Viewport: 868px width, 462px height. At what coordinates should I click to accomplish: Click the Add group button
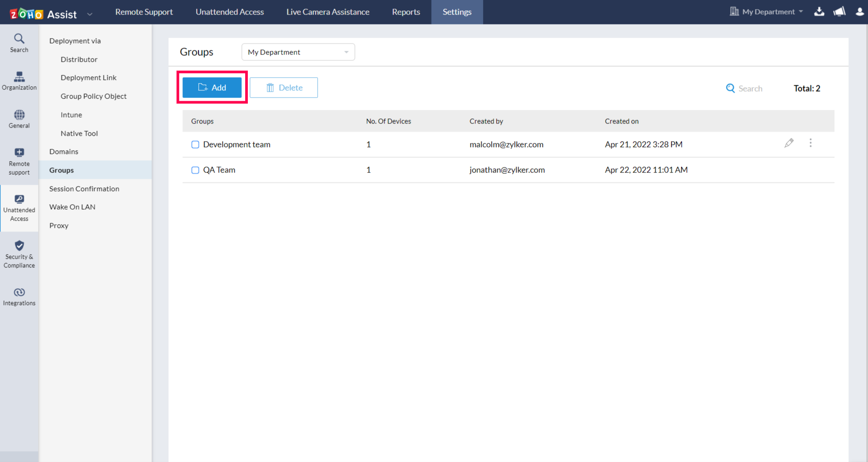212,88
